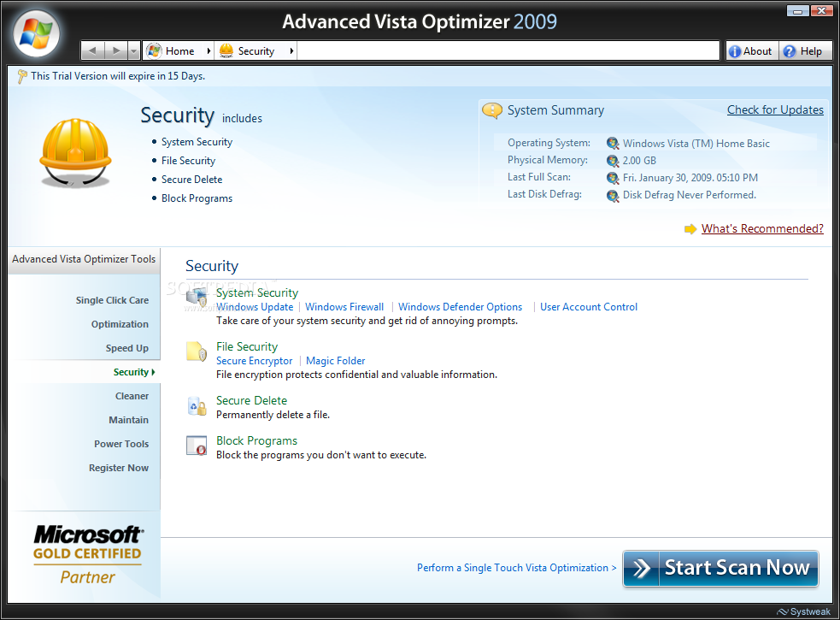Expand the Home breadcrumb arrow
The image size is (840, 620).
pyautogui.click(x=209, y=51)
